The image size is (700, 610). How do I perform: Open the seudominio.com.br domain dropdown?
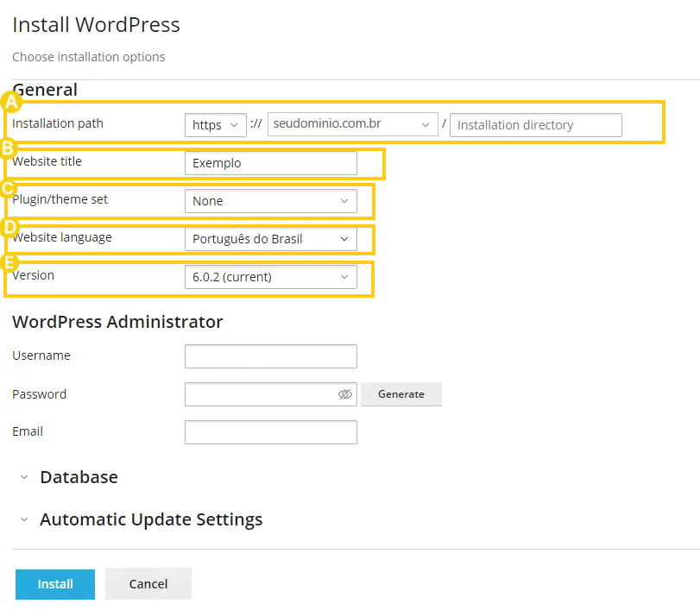click(x=353, y=124)
